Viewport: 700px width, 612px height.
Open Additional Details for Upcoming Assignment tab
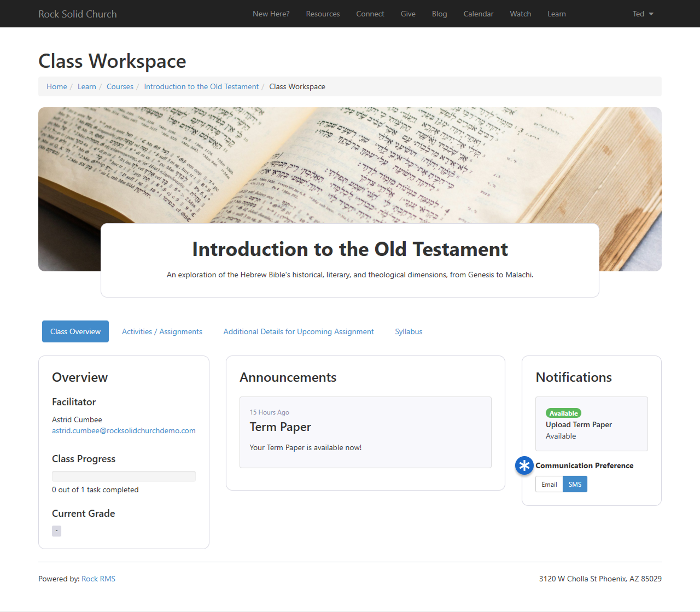coord(299,331)
